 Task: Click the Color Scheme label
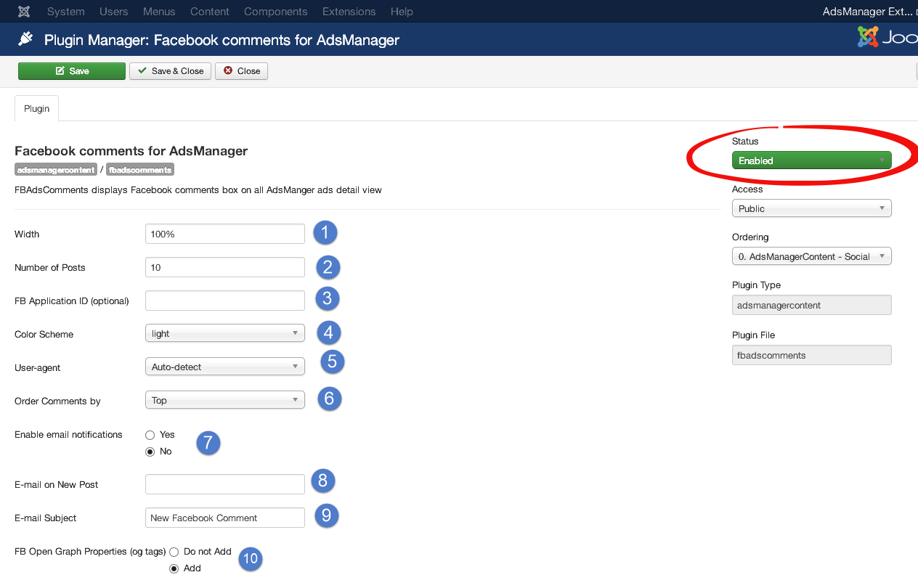(44, 335)
